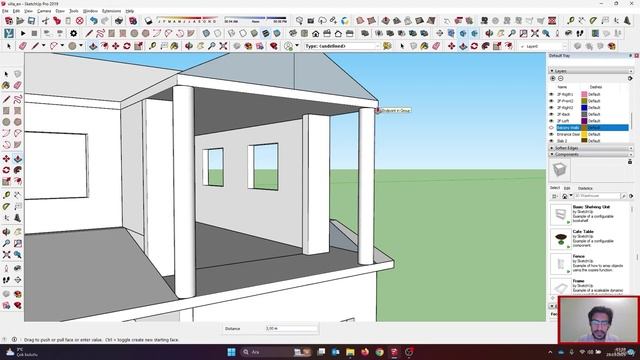Open the Draw menu

tap(60, 11)
